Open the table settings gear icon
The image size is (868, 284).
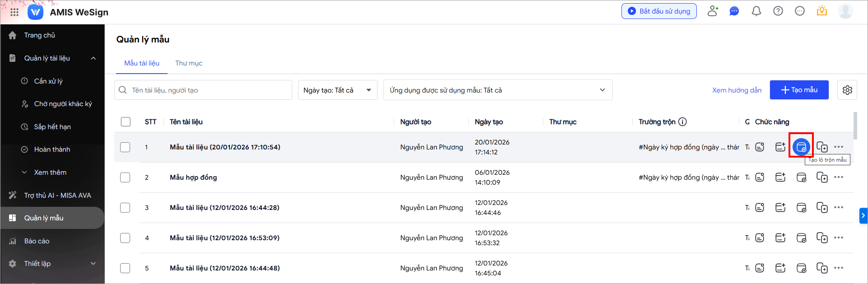(x=847, y=90)
